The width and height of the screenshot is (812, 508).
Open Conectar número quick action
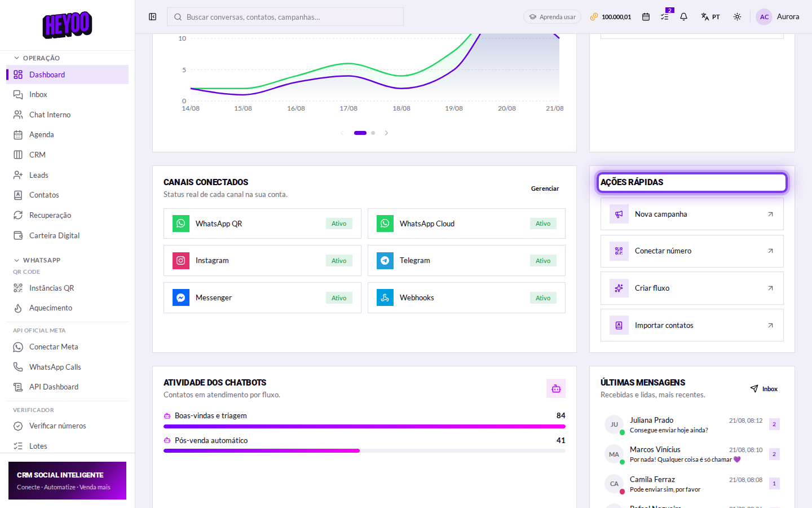click(692, 251)
